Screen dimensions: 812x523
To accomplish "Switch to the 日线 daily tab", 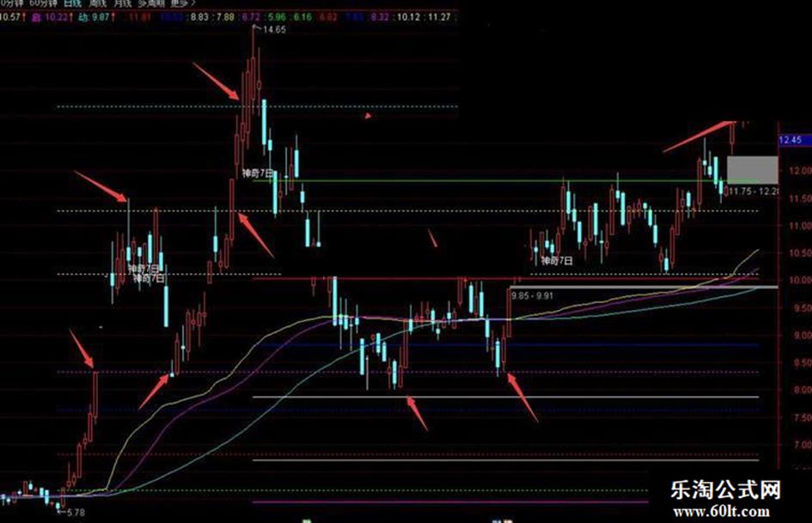I will point(72,3).
